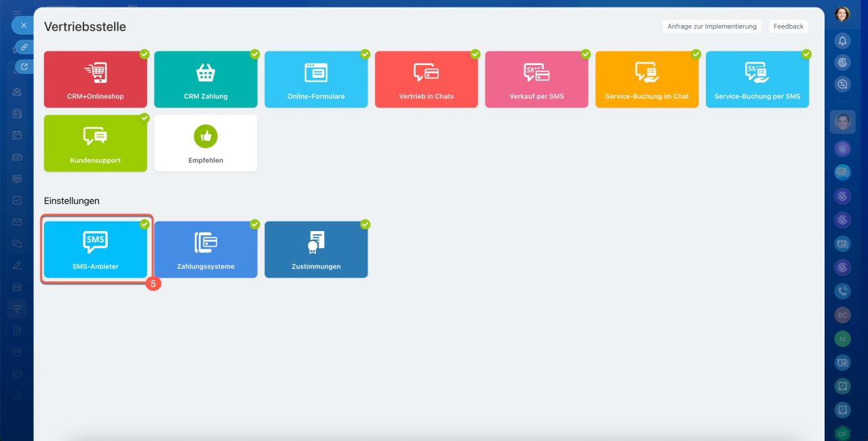Image resolution: width=868 pixels, height=441 pixels.
Task: Open the Service-Buchung im Chat tile
Action: (x=647, y=79)
